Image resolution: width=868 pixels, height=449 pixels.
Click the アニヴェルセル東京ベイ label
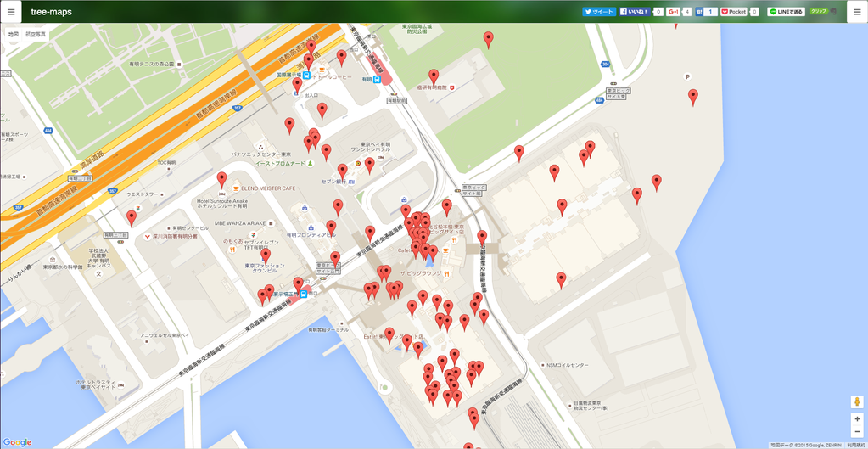(165, 335)
